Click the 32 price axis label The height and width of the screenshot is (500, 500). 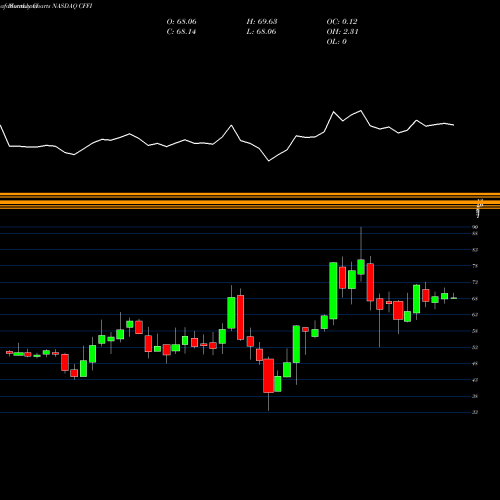point(475,412)
